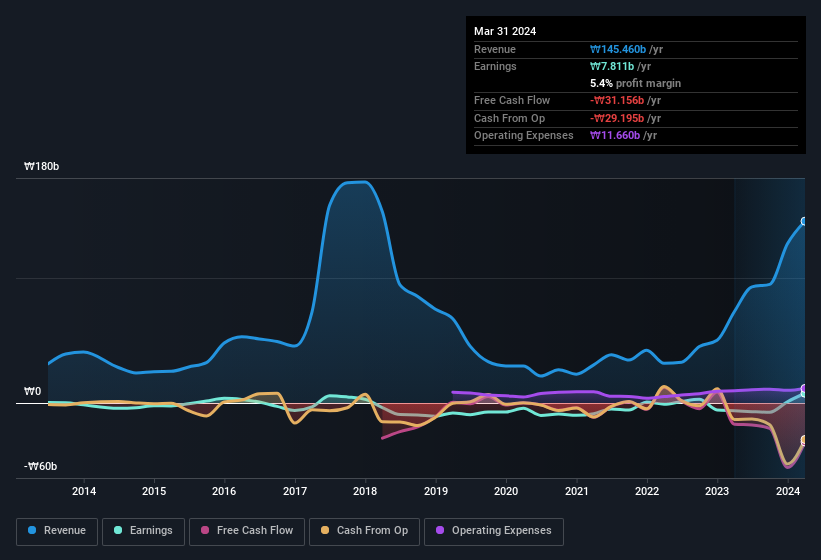Click the Operating Expenses tooltip label

point(524,136)
